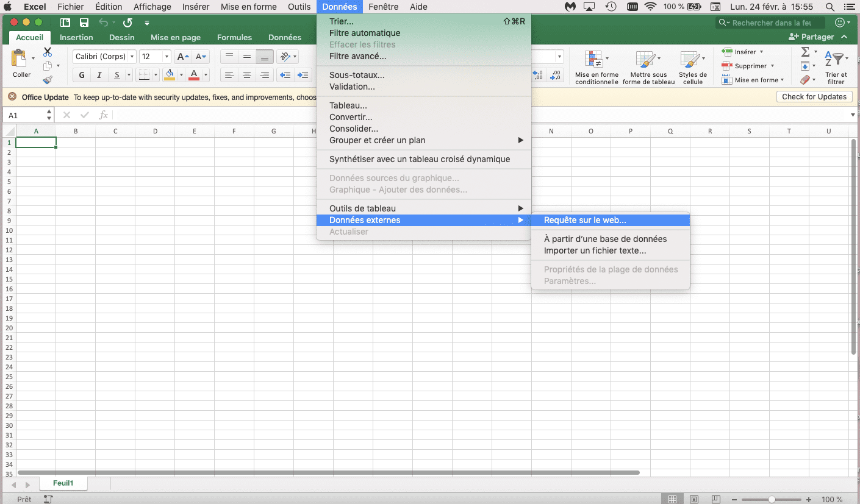Click the Save floppy disk icon
860x504 pixels.
point(84,23)
